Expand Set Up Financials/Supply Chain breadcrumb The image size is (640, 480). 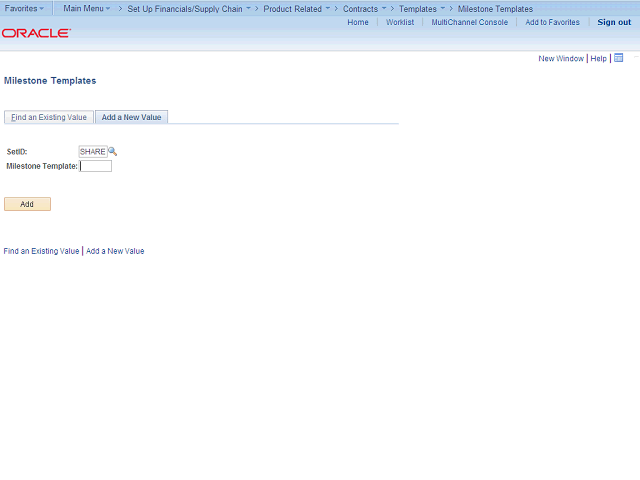[x=189, y=9]
